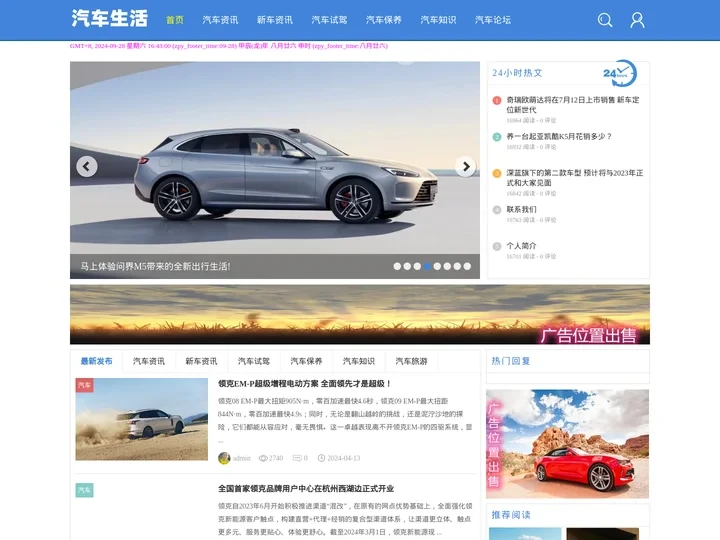
Task: Click admin author avatar icon
Action: click(224, 458)
